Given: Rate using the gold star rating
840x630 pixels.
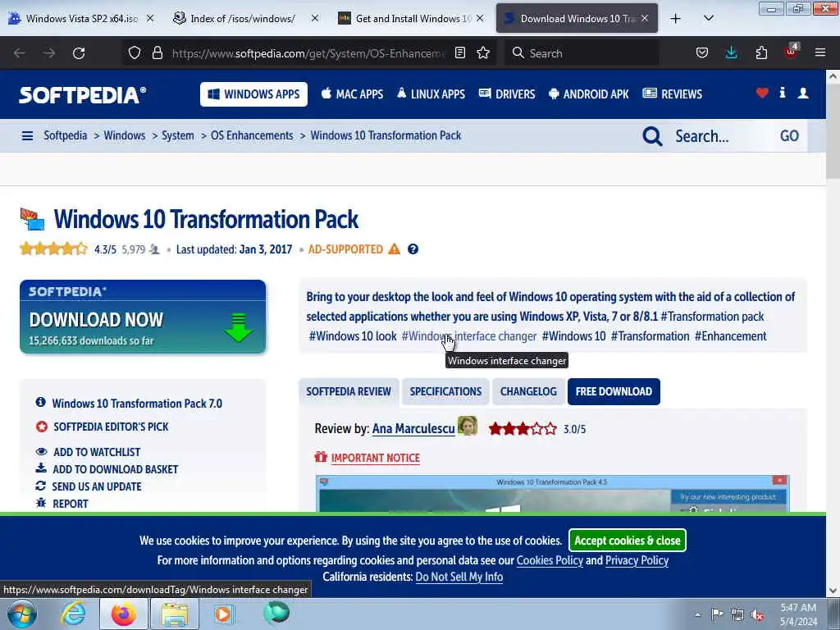Looking at the screenshot, I should click(x=53, y=249).
